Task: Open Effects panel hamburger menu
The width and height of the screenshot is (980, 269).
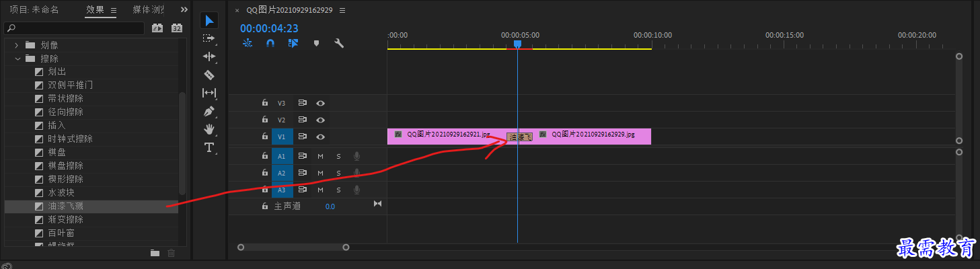Action: pos(113,10)
